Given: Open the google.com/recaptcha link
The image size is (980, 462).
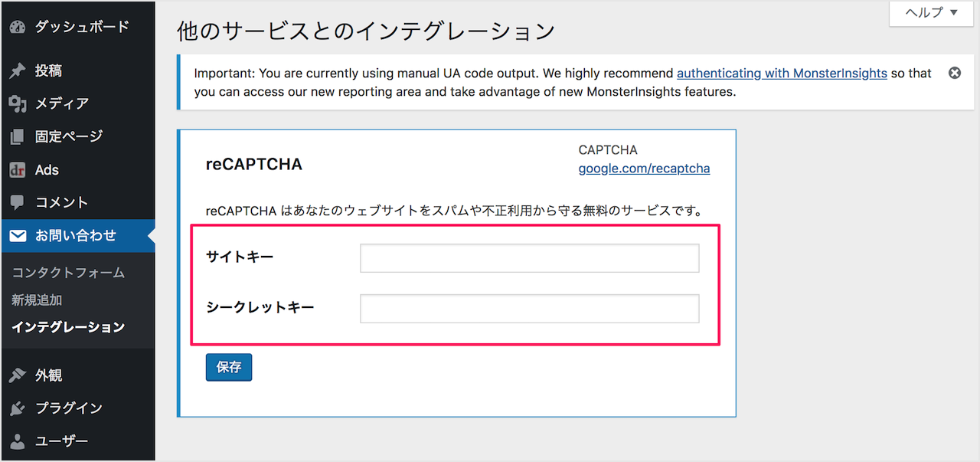Looking at the screenshot, I should (x=644, y=169).
